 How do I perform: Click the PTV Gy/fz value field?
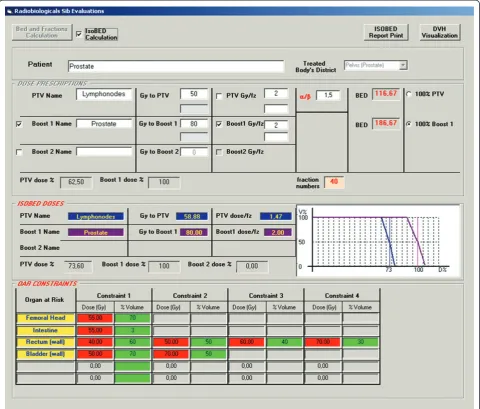276,93
